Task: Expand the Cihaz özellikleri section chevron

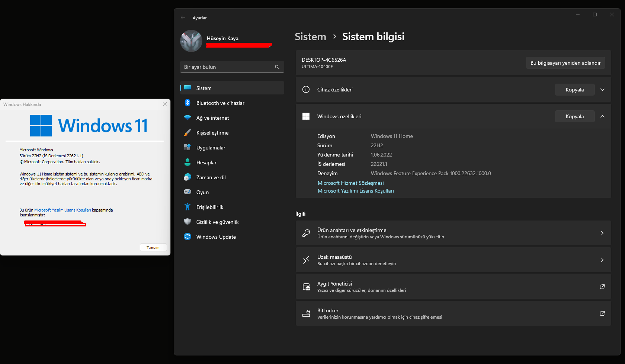Action: click(602, 90)
